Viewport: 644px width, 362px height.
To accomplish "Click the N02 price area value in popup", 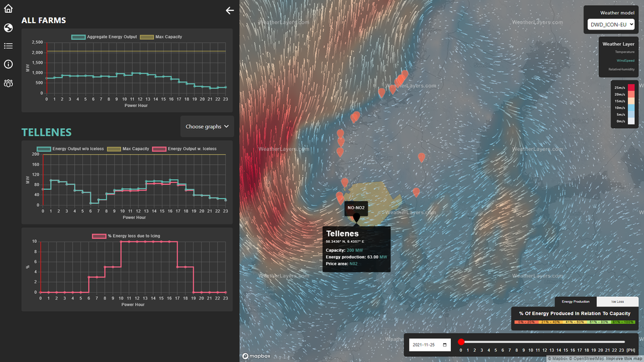I will tap(353, 264).
